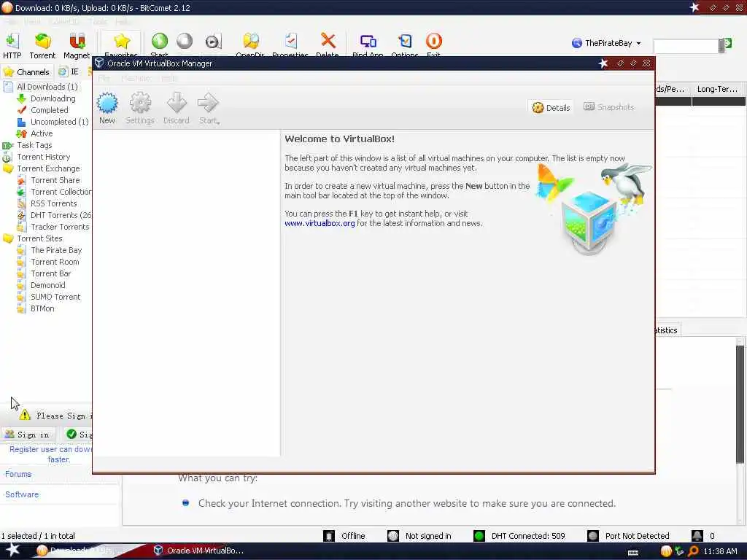Select All Downloads (1) in tree
Image resolution: width=747 pixels, height=560 pixels.
(47, 87)
